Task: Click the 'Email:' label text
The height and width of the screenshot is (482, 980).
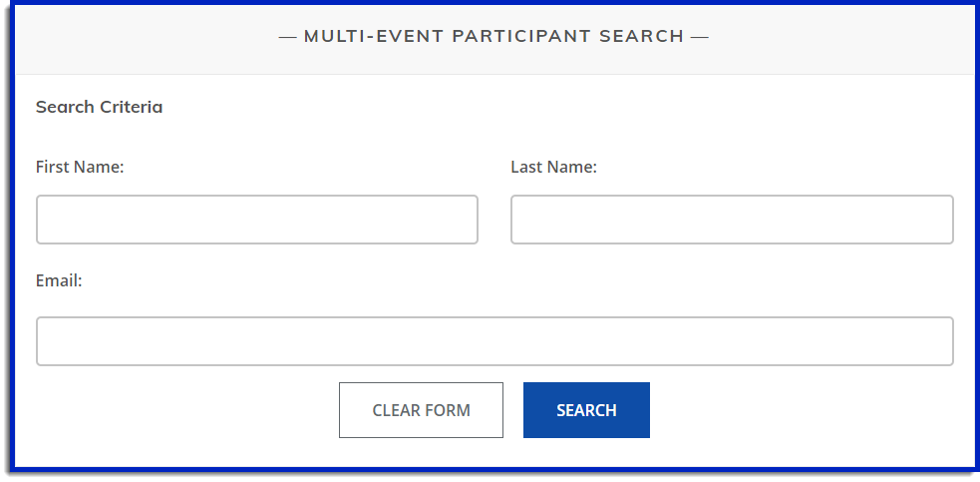Action: (x=59, y=280)
